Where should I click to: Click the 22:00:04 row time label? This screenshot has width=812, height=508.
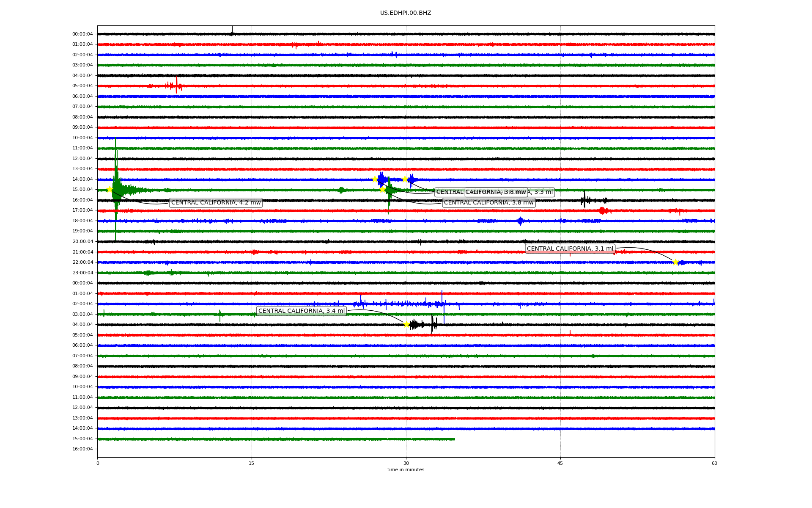point(82,262)
